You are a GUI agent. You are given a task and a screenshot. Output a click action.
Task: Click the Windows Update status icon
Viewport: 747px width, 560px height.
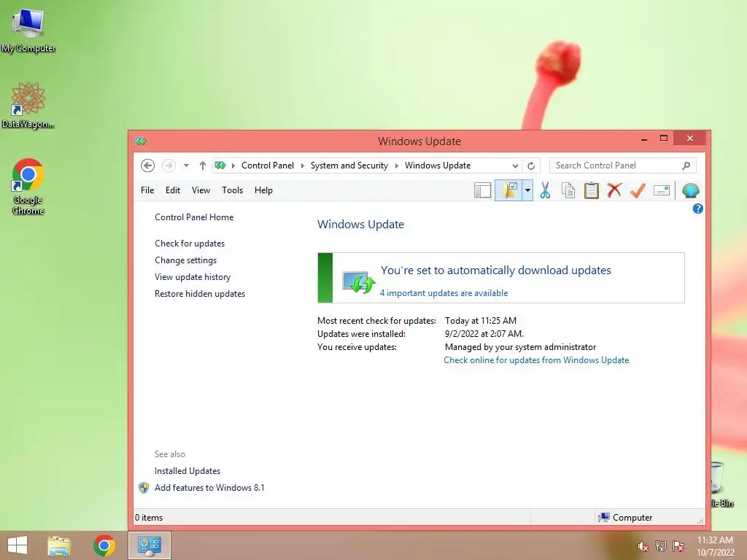[358, 282]
